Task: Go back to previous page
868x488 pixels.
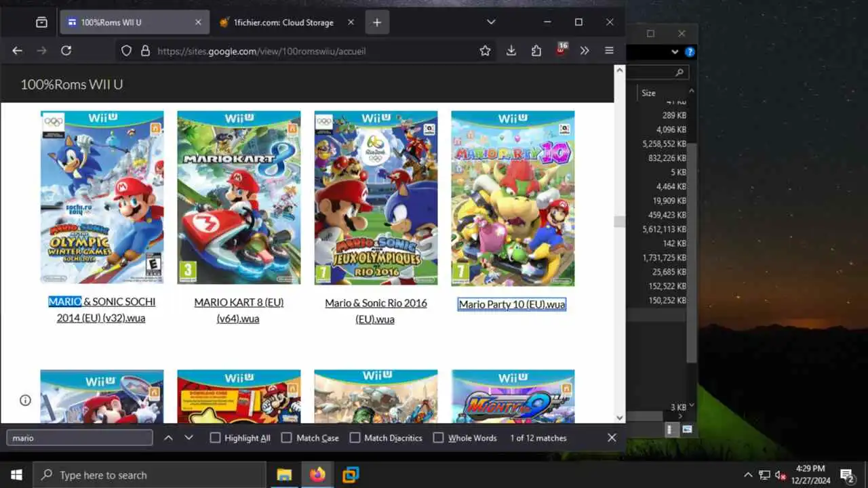Action: click(x=18, y=51)
